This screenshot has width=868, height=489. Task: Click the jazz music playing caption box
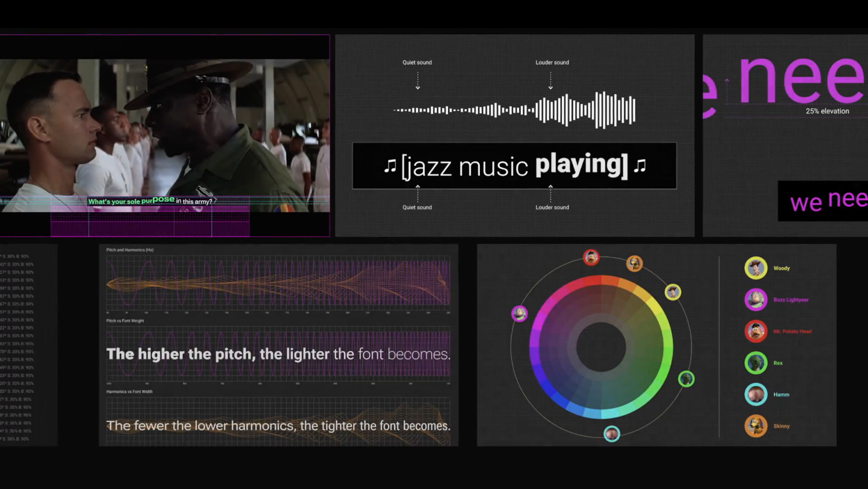point(514,166)
